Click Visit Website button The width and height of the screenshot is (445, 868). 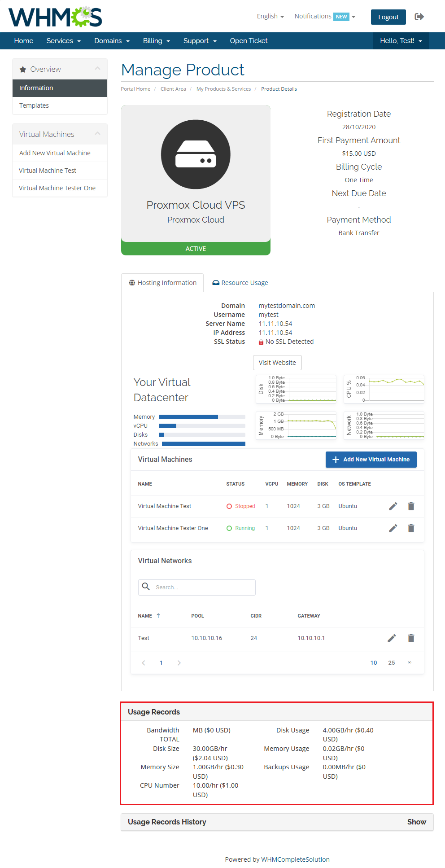coord(277,363)
